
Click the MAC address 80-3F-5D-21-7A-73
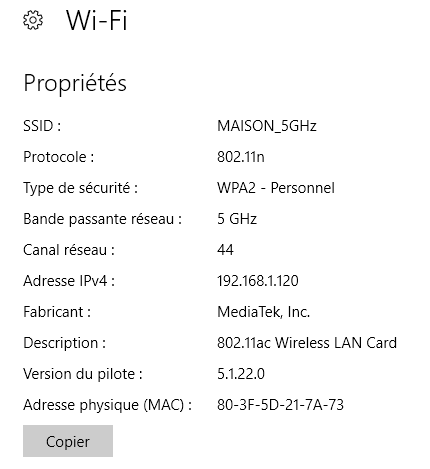pos(280,405)
